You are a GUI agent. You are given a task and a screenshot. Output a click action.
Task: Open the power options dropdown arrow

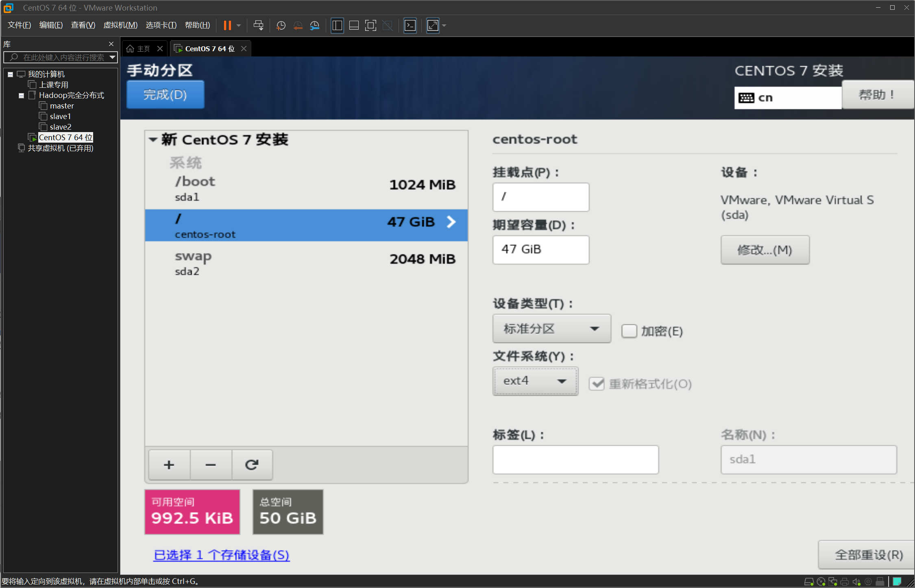click(x=239, y=26)
